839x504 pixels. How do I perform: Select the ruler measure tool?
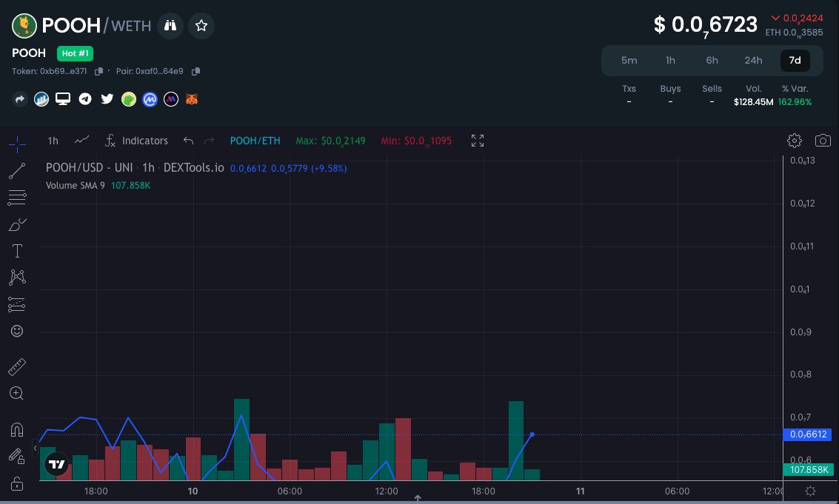tap(17, 366)
